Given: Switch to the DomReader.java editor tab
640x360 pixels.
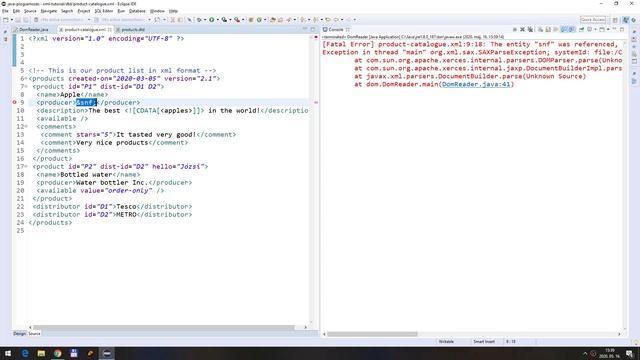Looking at the screenshot, I should pyautogui.click(x=31, y=29).
